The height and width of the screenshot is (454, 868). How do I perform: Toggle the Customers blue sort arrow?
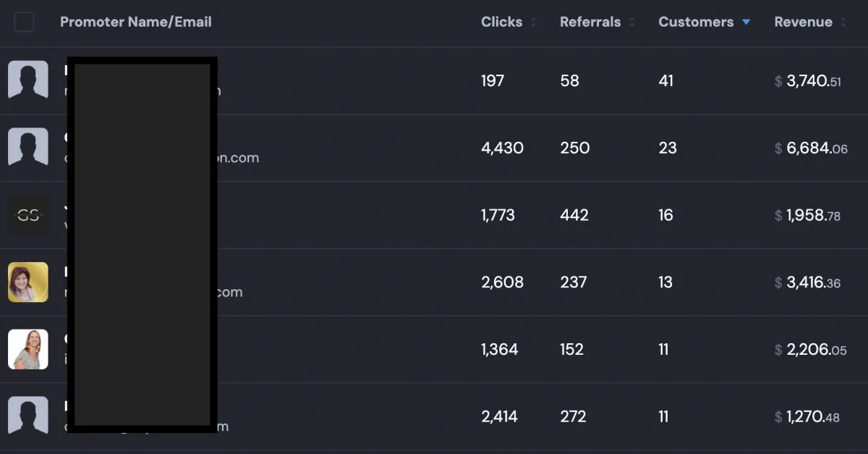(x=746, y=22)
